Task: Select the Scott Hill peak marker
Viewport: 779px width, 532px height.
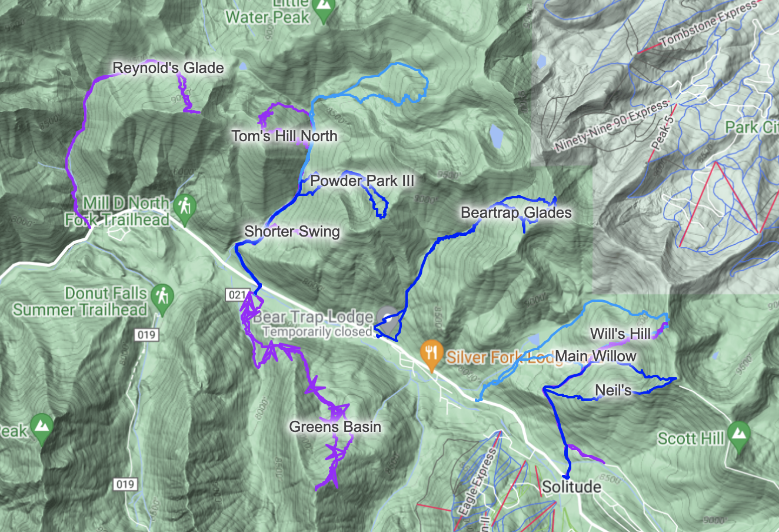Action: (738, 435)
